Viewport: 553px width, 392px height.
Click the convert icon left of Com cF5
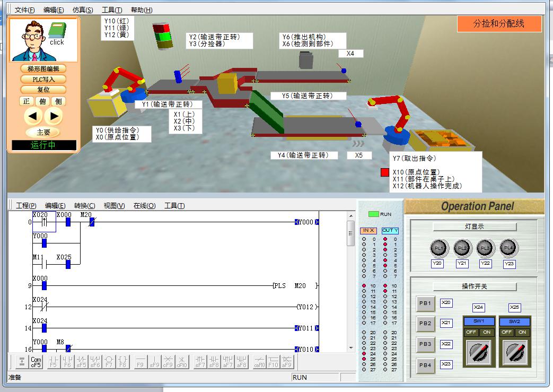coord(22,362)
